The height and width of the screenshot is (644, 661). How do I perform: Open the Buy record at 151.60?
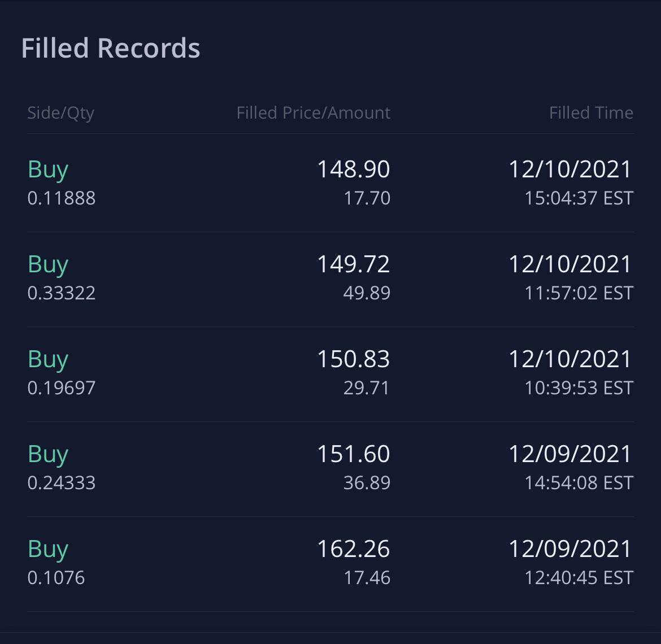[330, 469]
